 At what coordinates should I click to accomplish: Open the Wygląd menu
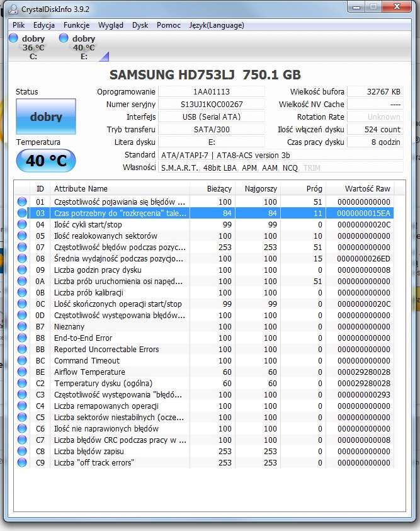point(111,25)
